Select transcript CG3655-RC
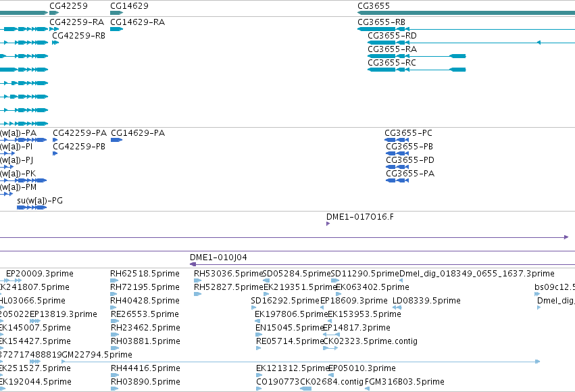The height and width of the screenshot is (392, 575). 392,63
